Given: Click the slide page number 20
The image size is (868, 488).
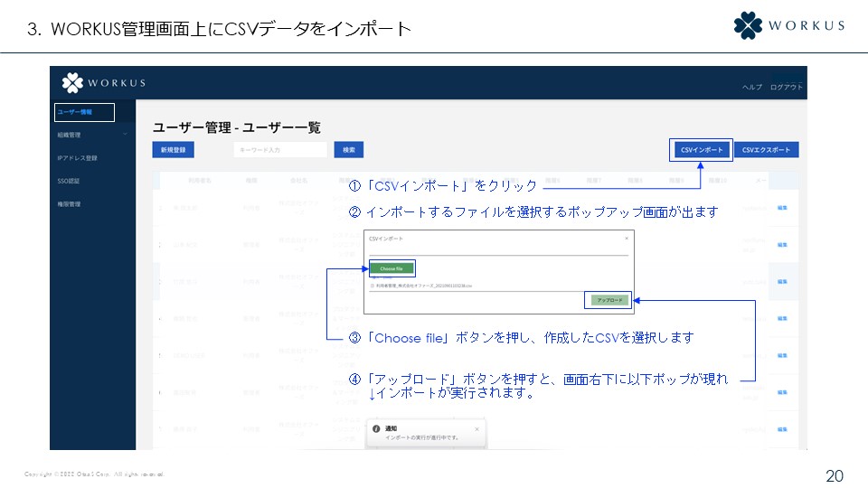Looking at the screenshot, I should tap(835, 476).
